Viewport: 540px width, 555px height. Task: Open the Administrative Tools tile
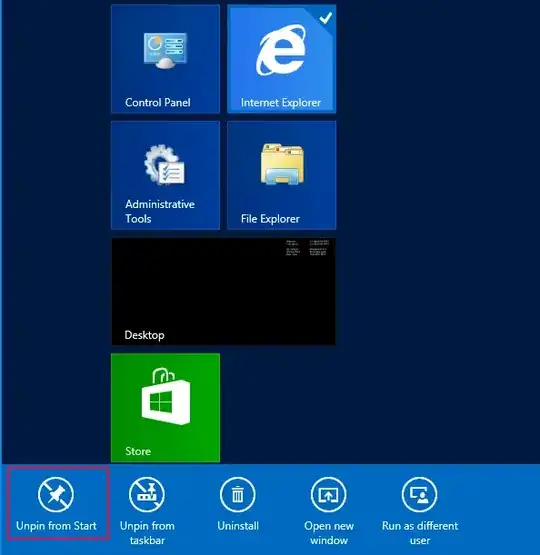tap(165, 175)
